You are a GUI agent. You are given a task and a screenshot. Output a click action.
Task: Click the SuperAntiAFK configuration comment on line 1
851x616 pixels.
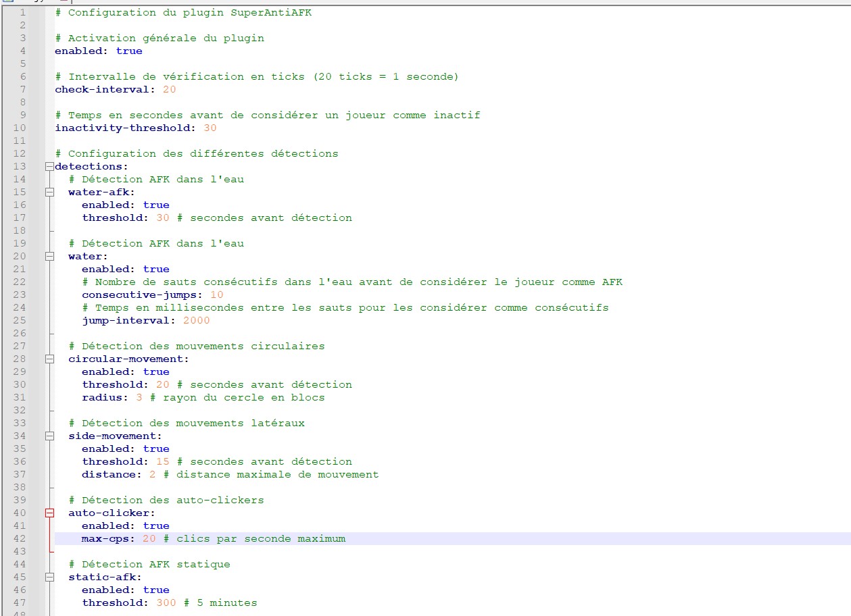(183, 12)
